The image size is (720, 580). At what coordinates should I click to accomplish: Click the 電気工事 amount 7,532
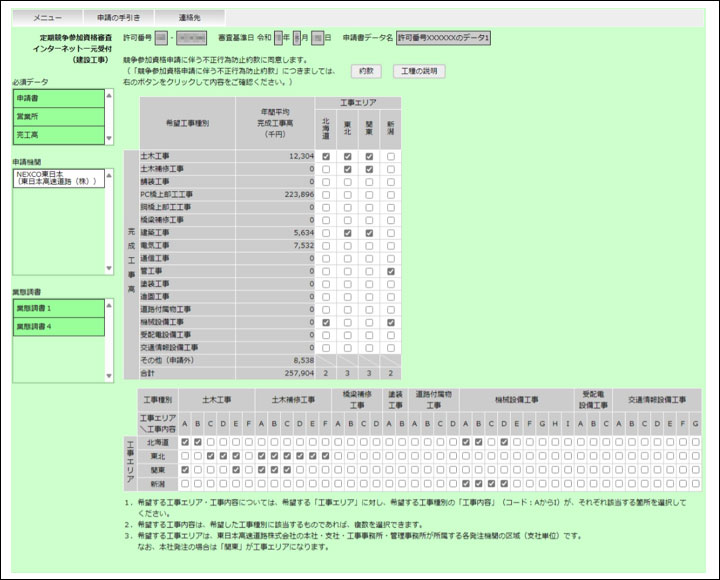(304, 246)
